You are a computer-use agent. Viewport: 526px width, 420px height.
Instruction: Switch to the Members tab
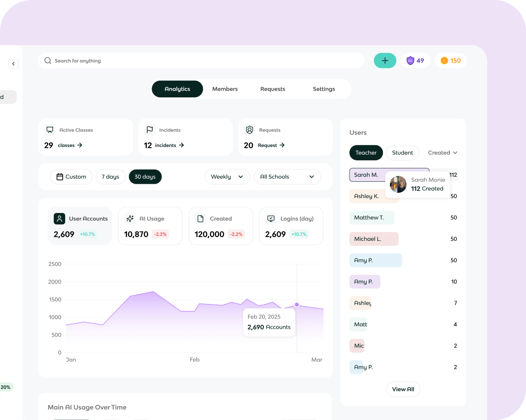pyautogui.click(x=225, y=89)
